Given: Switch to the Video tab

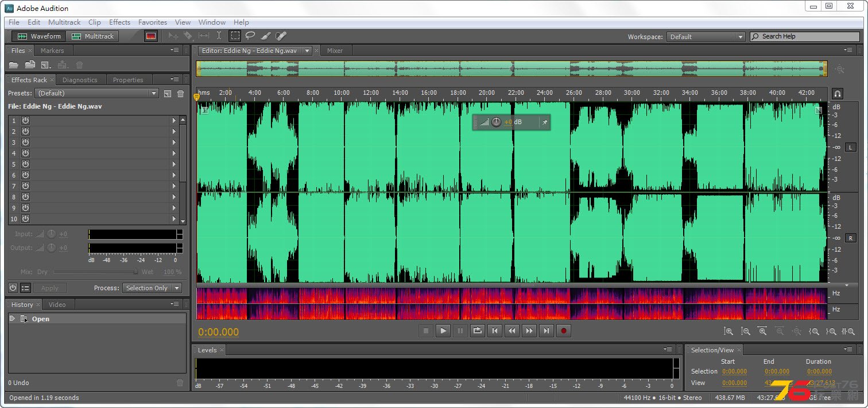Looking at the screenshot, I should (x=57, y=305).
